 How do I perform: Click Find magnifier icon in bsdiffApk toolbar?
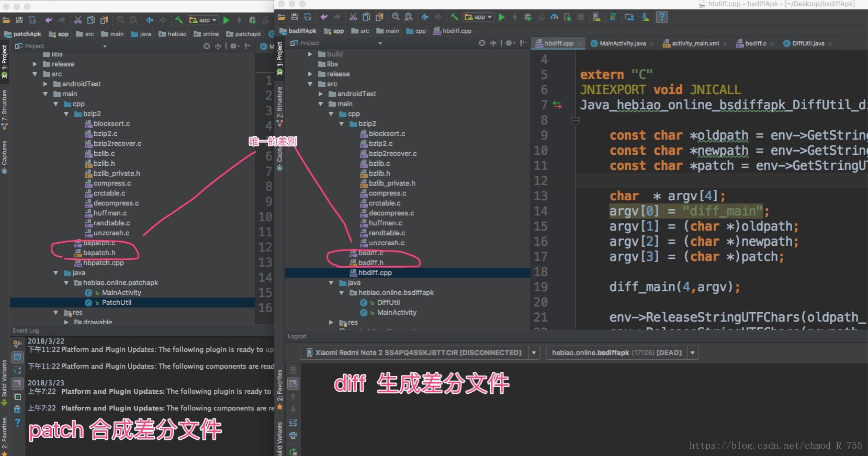click(x=396, y=17)
